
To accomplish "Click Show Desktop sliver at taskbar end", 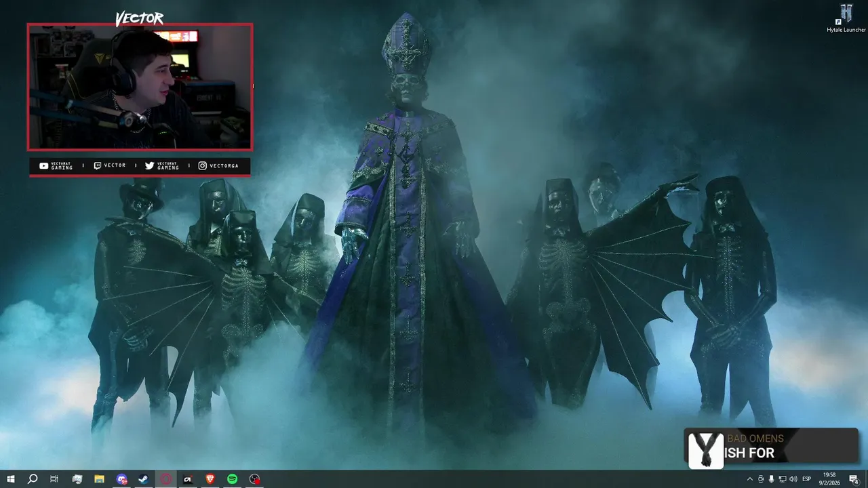I will 867,479.
